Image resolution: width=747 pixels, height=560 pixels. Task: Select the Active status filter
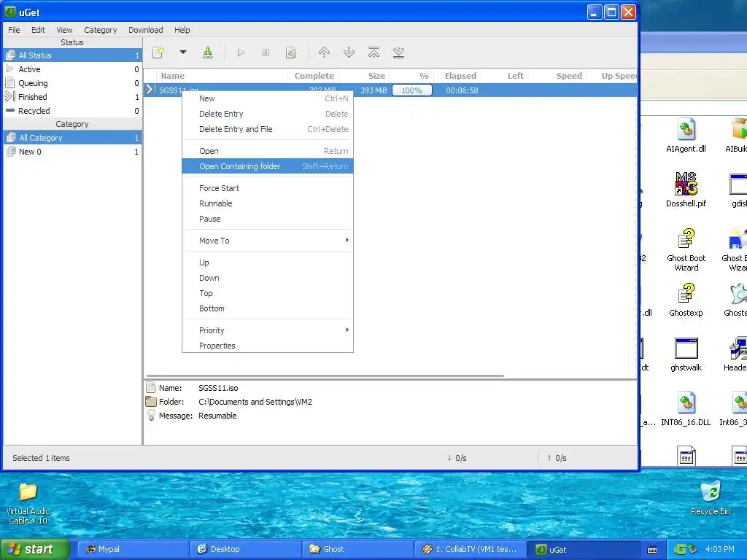click(72, 69)
